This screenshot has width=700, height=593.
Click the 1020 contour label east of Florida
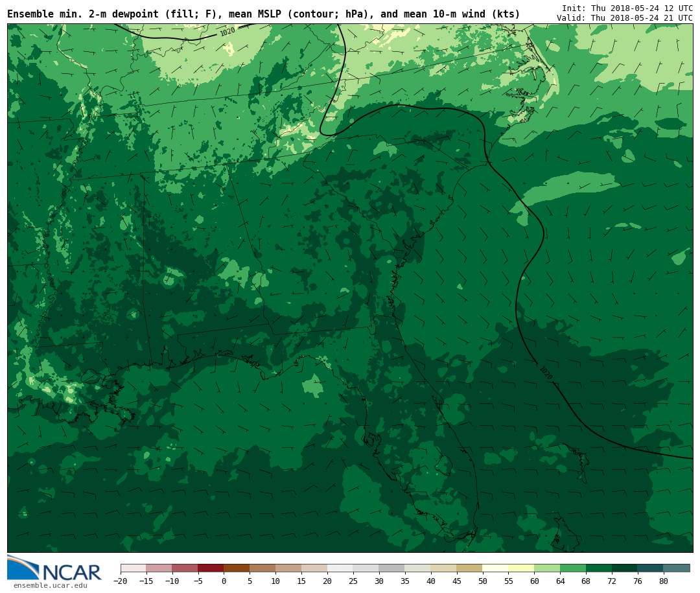(x=546, y=374)
